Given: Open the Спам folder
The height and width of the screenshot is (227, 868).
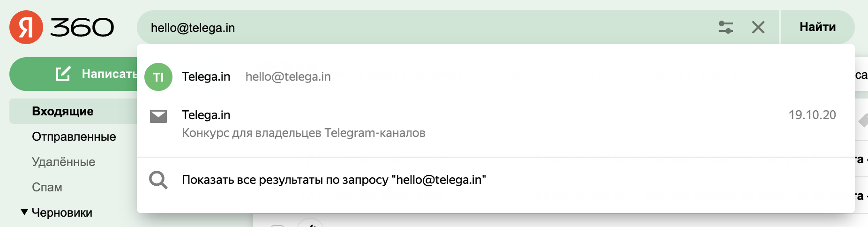Looking at the screenshot, I should click(47, 187).
